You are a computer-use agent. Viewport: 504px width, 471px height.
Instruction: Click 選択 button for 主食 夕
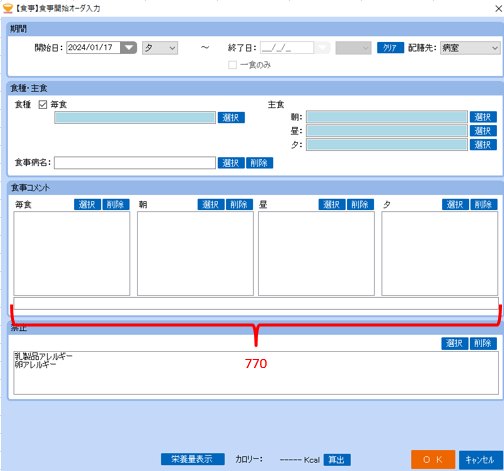pyautogui.click(x=483, y=145)
